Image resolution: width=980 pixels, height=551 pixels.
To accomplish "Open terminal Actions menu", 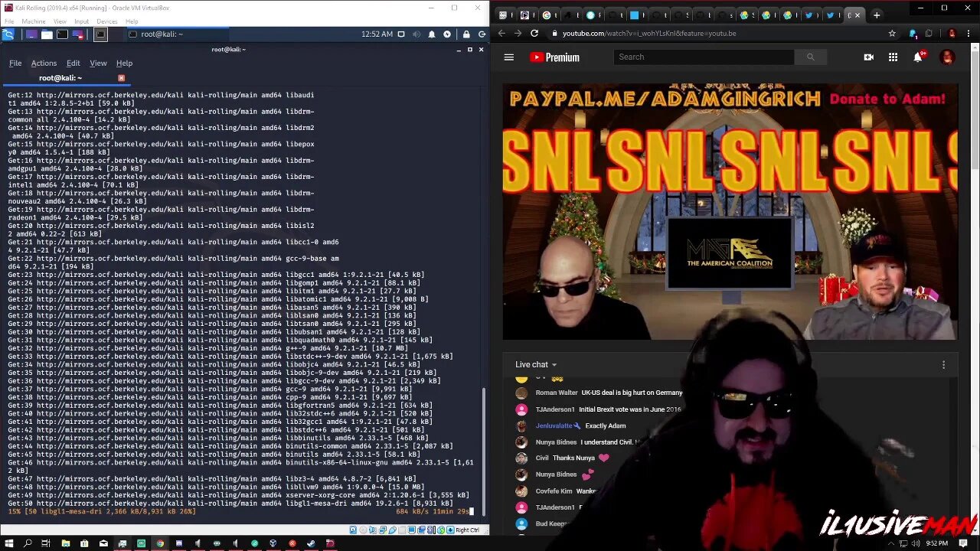I will [x=44, y=63].
